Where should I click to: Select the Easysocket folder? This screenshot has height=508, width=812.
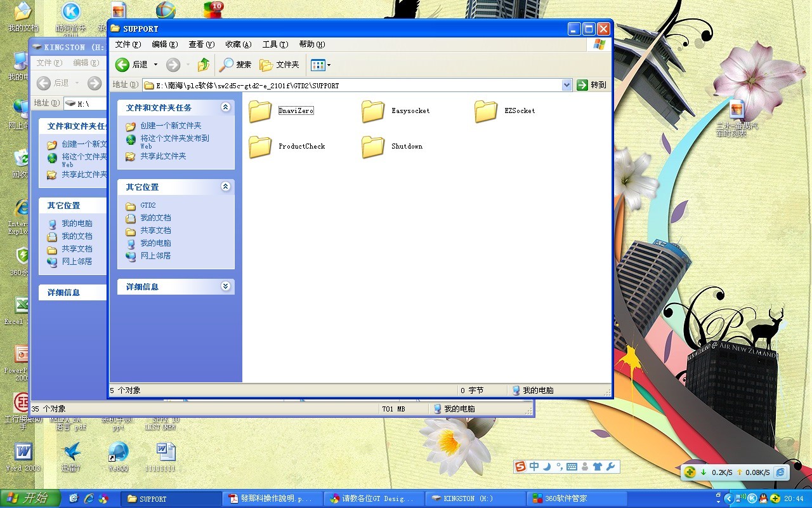[374, 111]
